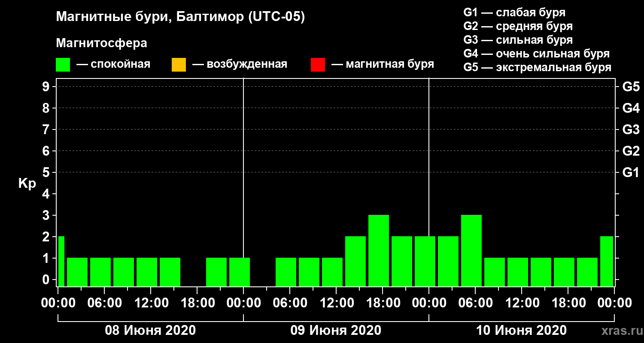
Task: Click the Kp 3 bar on 09 Июня
Action: tap(379, 250)
